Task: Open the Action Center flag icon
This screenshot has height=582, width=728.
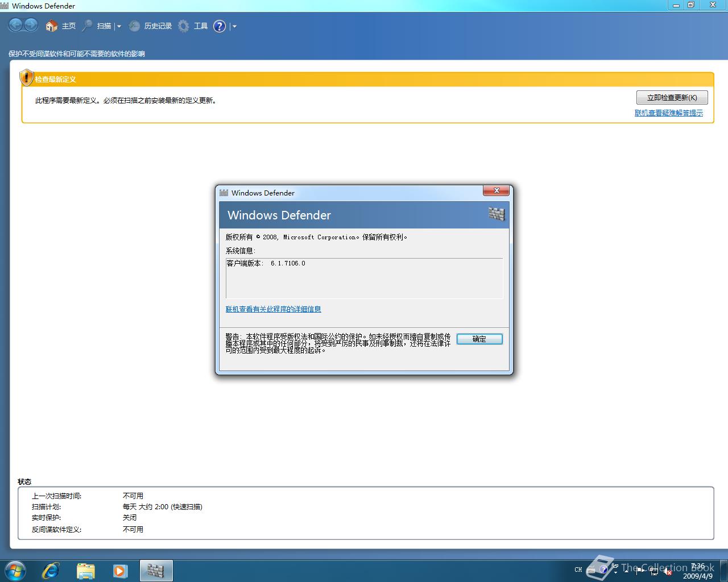Action: 639,571
